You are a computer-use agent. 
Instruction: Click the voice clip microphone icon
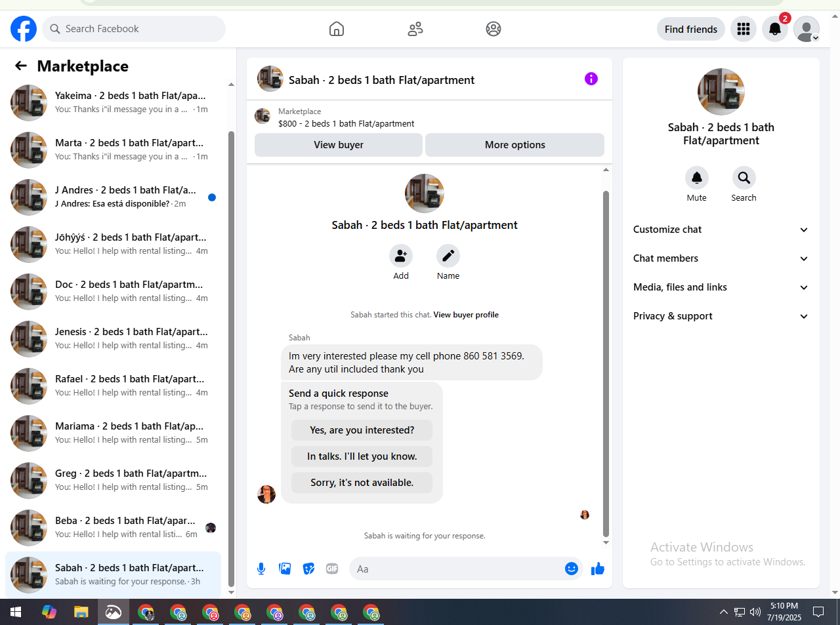click(x=261, y=569)
